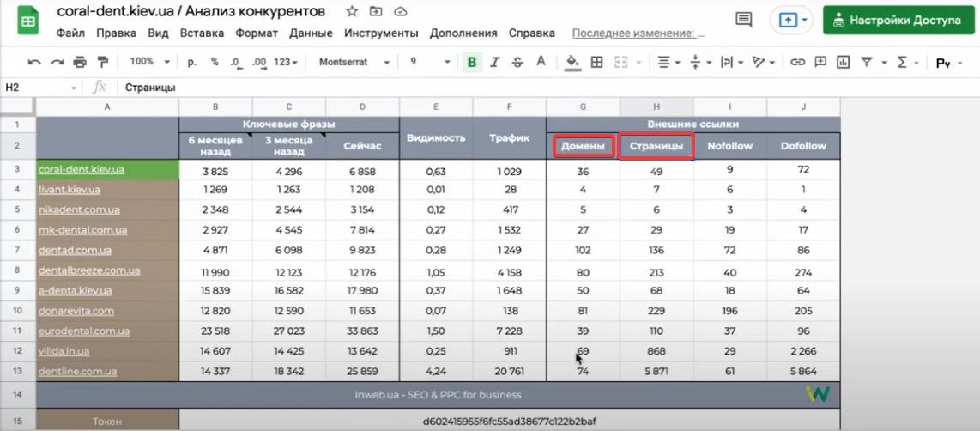
Task: Open vertical align dropdown
Action: [x=700, y=62]
